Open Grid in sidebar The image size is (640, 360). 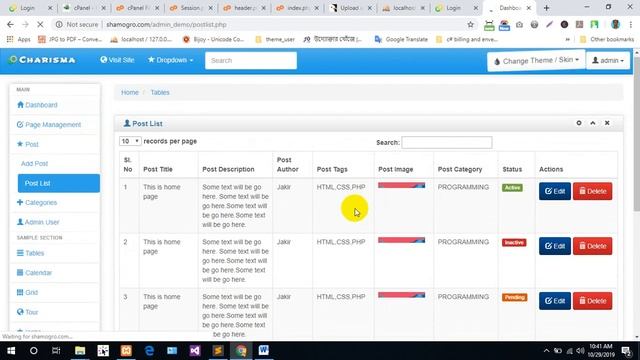tap(27, 292)
